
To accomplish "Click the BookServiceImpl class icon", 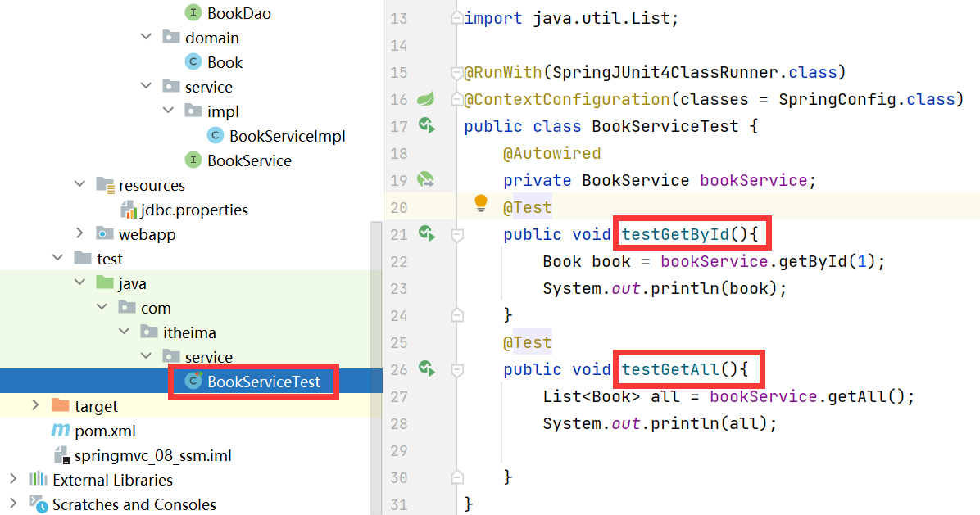I will 215,135.
